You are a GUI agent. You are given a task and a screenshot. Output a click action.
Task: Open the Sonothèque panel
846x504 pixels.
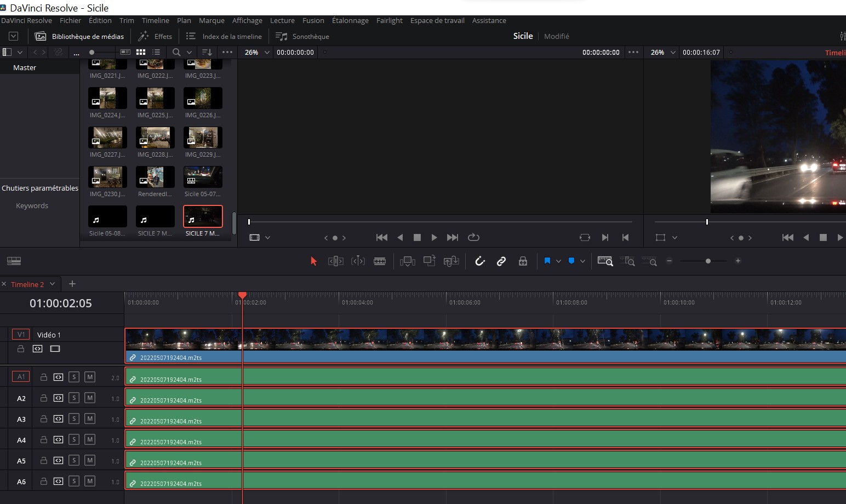(x=302, y=36)
